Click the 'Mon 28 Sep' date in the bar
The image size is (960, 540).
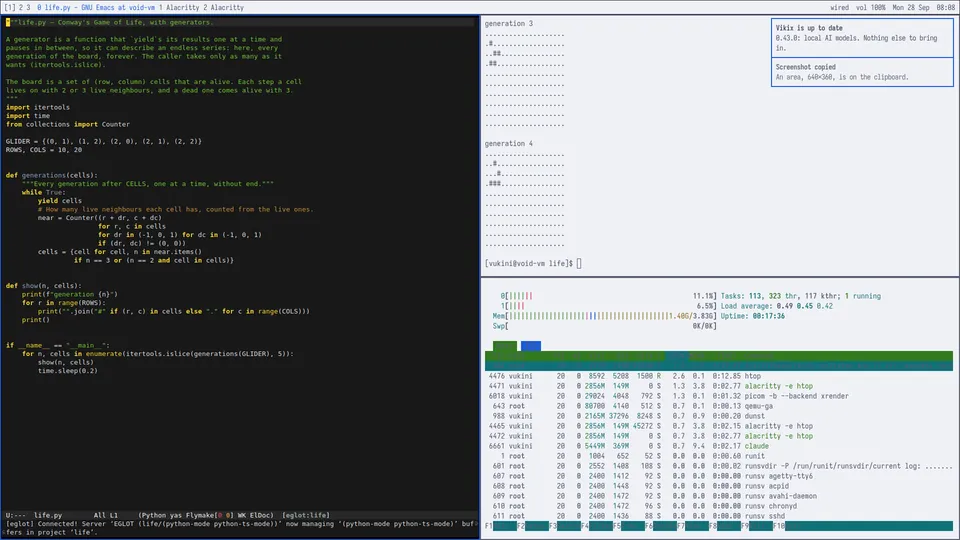(910, 7)
